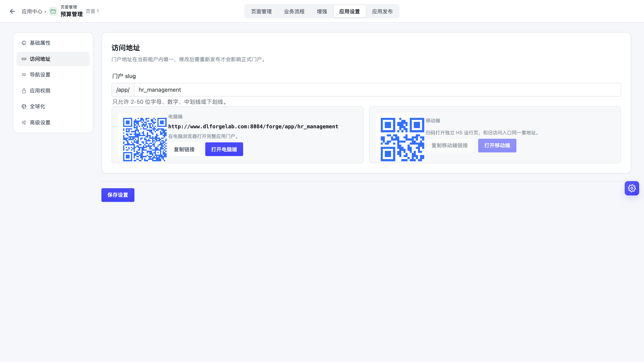Click the 保存设置 button
The width and height of the screenshot is (644, 362).
[118, 195]
